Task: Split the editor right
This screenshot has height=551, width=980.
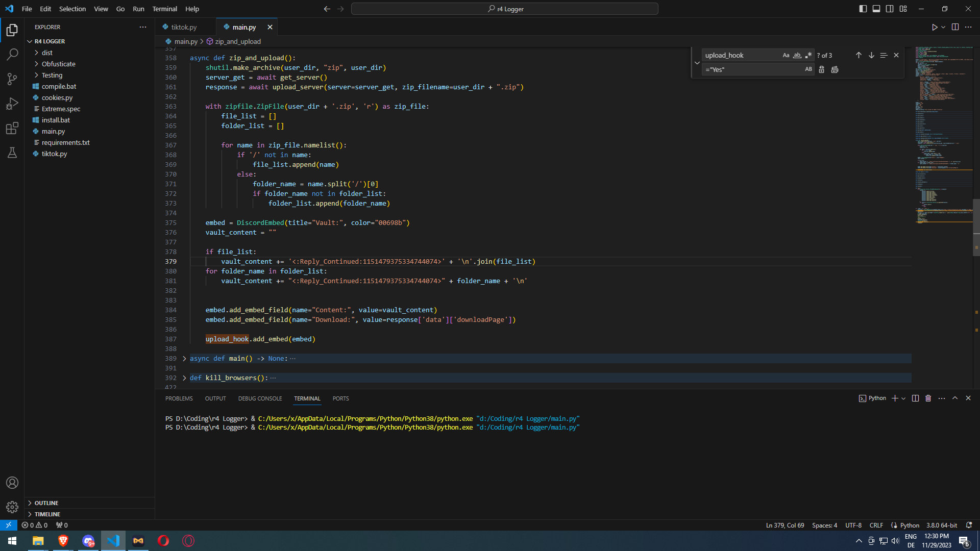Action: (x=955, y=27)
